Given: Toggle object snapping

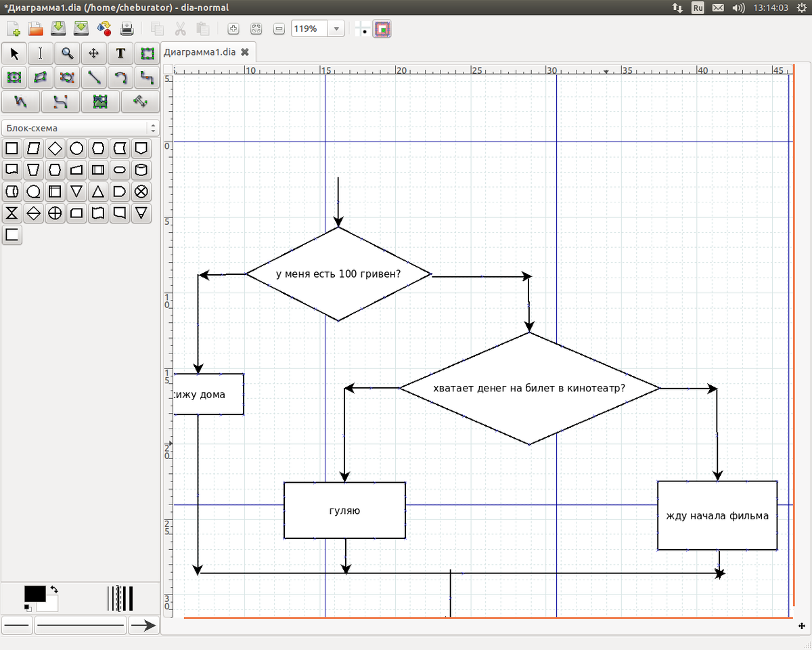Looking at the screenshot, I should pyautogui.click(x=383, y=29).
